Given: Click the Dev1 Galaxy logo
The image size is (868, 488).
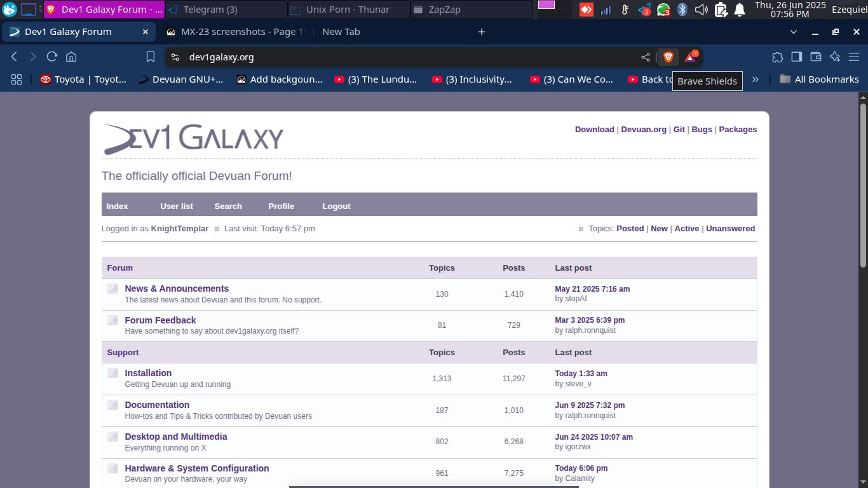Looking at the screenshot, I should [x=194, y=139].
